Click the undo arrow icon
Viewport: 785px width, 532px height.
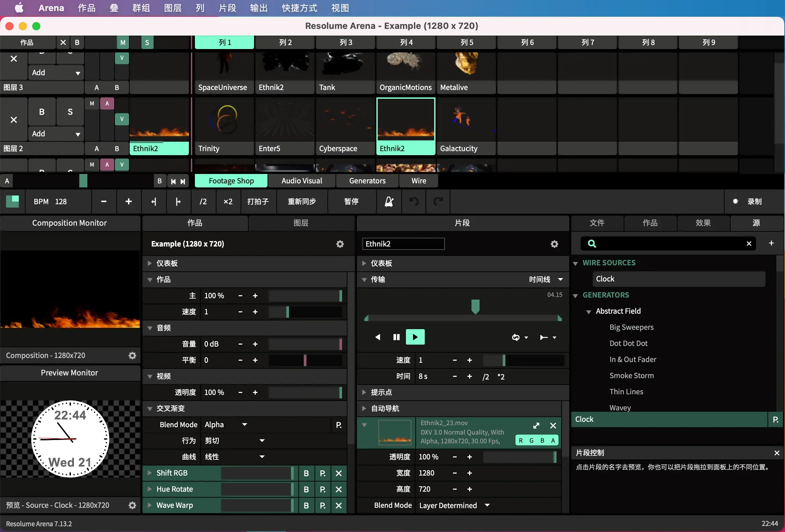click(414, 201)
